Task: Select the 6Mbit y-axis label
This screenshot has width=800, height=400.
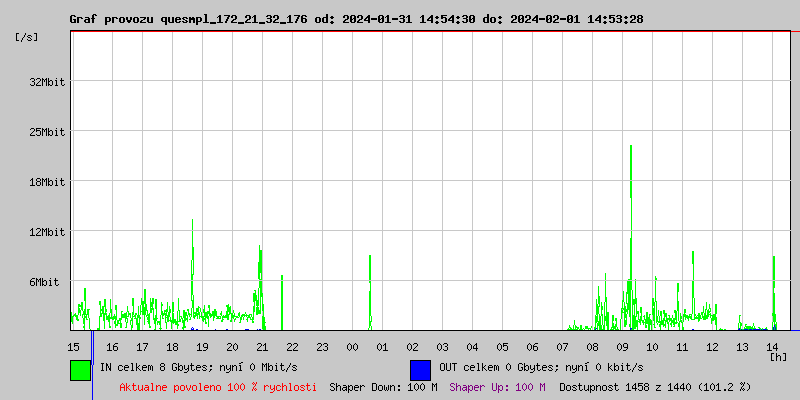Action: click(x=44, y=282)
